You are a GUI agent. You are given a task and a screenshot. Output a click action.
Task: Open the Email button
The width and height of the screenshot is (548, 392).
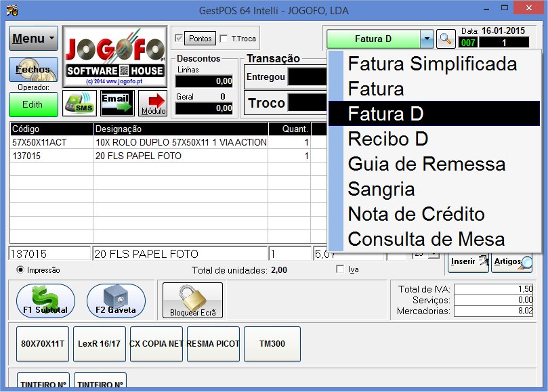[x=116, y=104]
